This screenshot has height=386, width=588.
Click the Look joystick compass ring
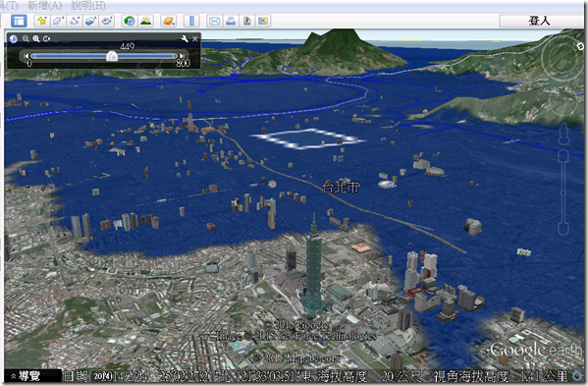[x=561, y=59]
